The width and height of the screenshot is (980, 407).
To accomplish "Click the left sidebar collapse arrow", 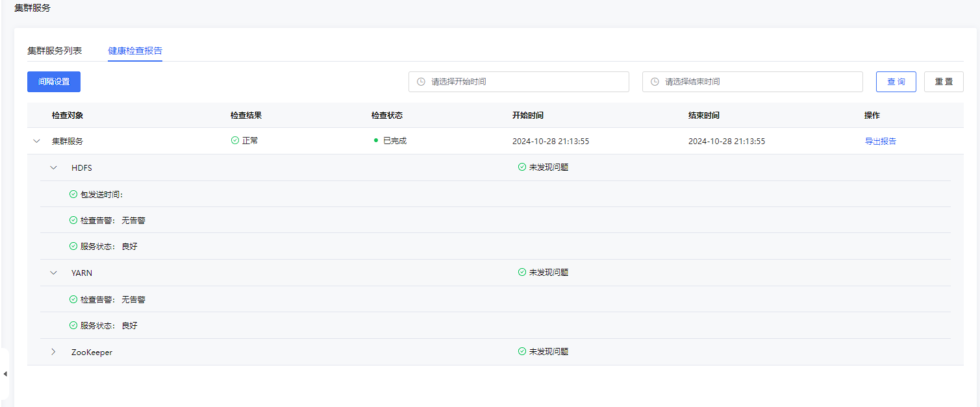I will [x=5, y=374].
